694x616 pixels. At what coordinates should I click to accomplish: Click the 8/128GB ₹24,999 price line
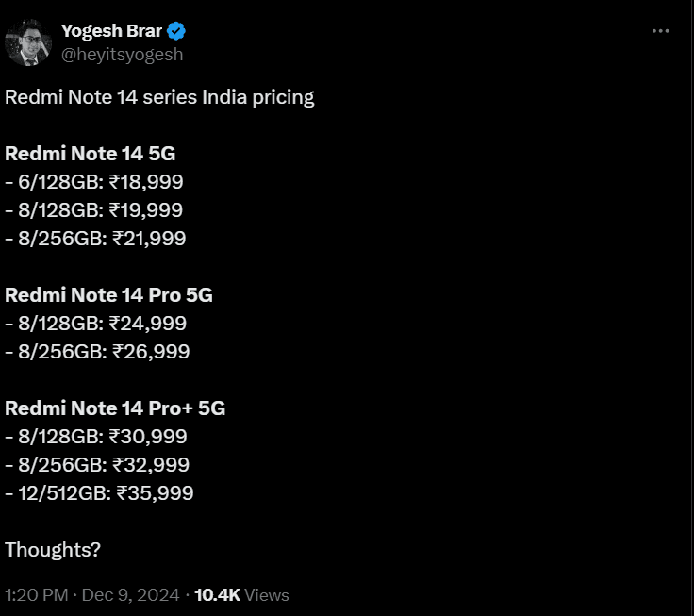(x=95, y=324)
